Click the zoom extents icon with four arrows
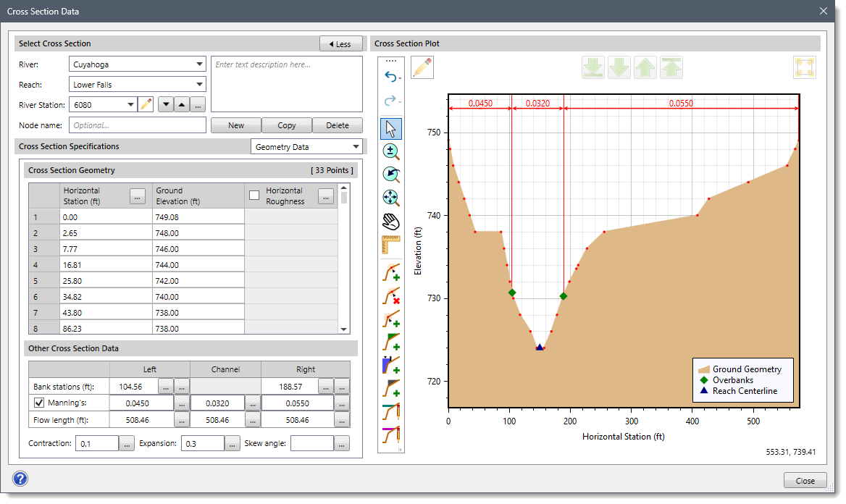Viewport: 846px width, 504px height. pyautogui.click(x=390, y=198)
